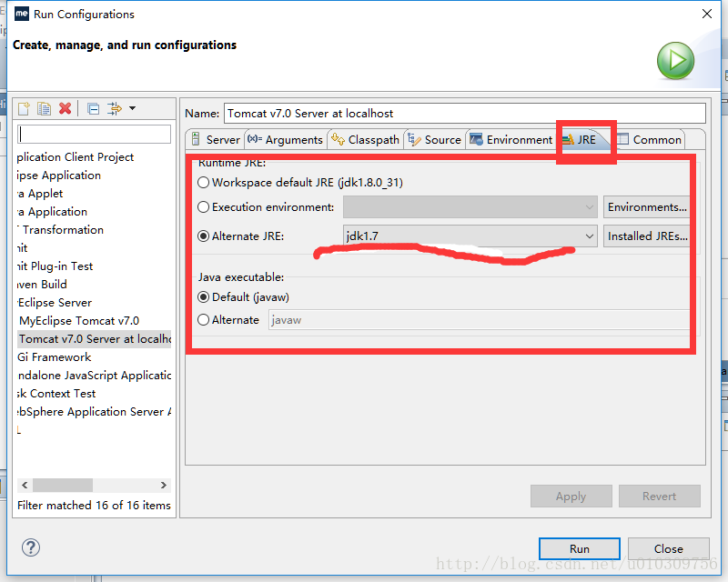Select Tomcat v7.0 Server at localhost item
728x582 pixels.
[x=95, y=339]
